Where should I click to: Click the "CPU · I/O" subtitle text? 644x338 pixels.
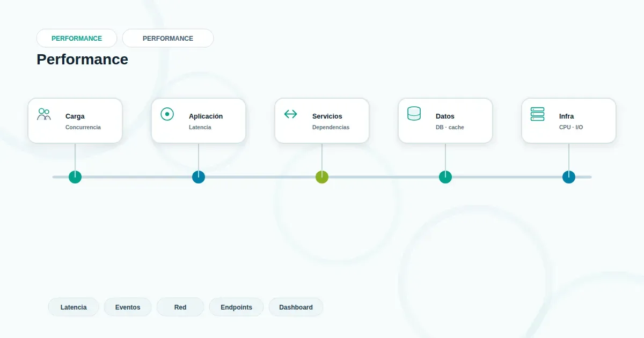[571, 128]
